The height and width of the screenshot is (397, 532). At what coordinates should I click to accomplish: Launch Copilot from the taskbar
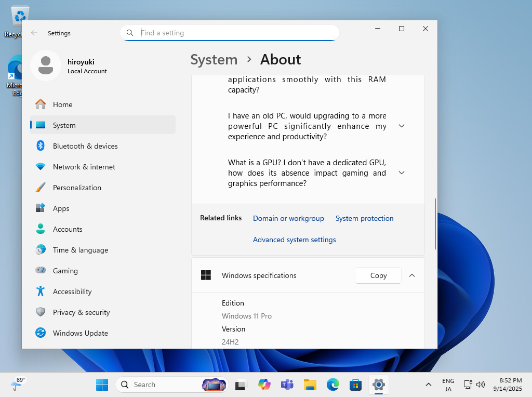pos(264,385)
